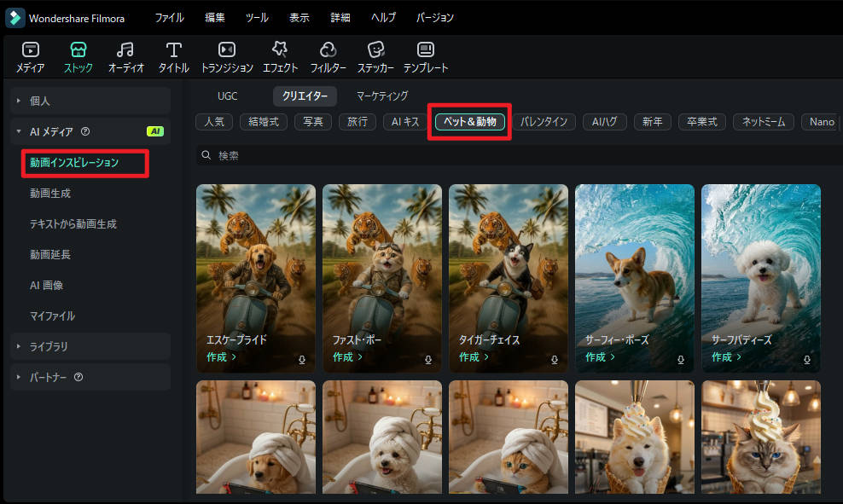Click the Wondershare Filmora logo icon

pos(15,18)
